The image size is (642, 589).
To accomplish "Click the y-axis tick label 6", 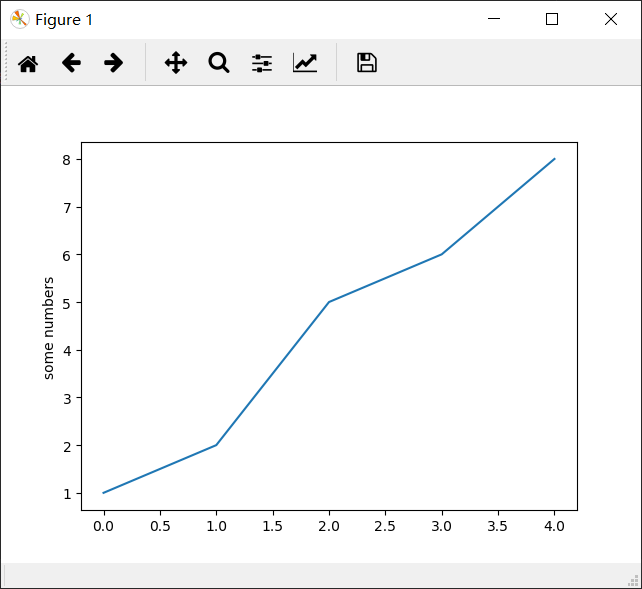I will tap(67, 256).
